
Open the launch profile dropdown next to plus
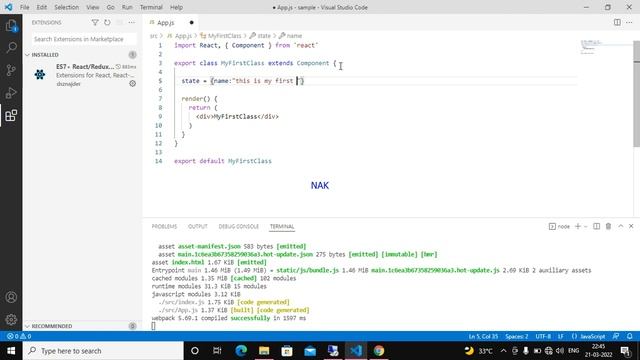586,226
